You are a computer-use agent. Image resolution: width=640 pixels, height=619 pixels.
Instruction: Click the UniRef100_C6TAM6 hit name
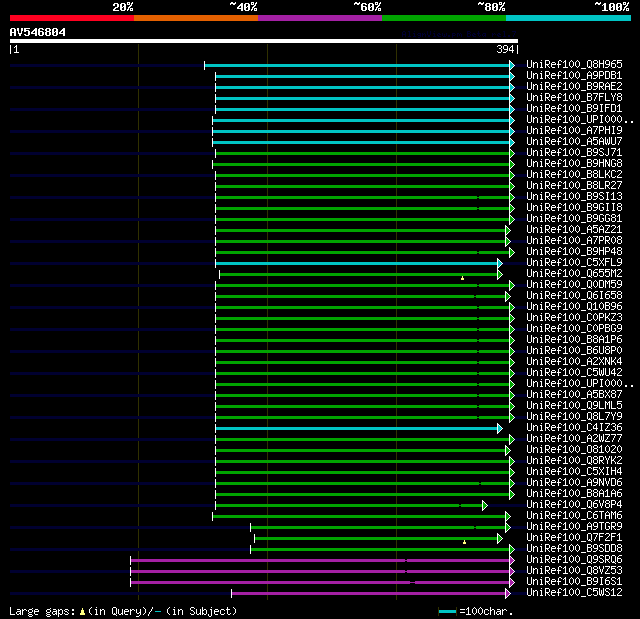[x=574, y=516]
